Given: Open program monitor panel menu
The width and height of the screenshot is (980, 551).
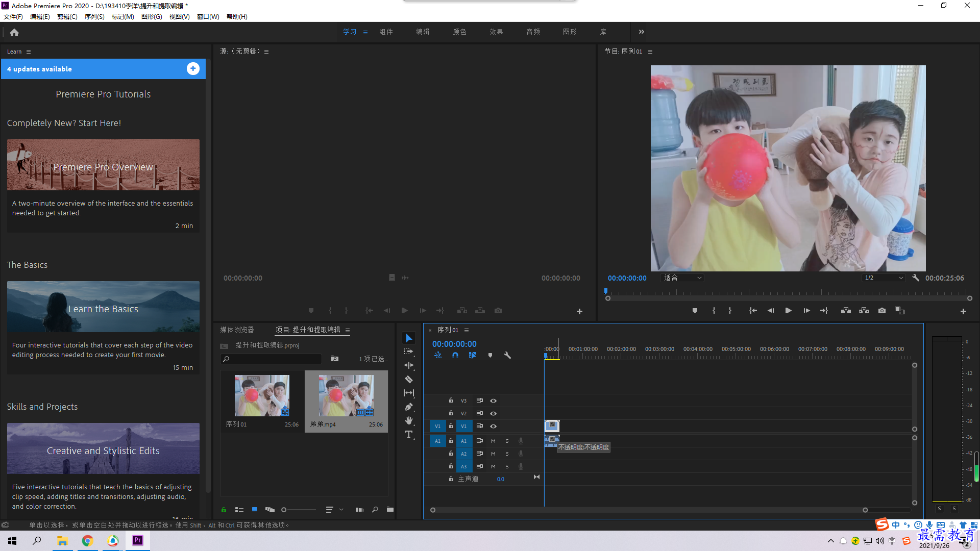Looking at the screenshot, I should tap(650, 52).
